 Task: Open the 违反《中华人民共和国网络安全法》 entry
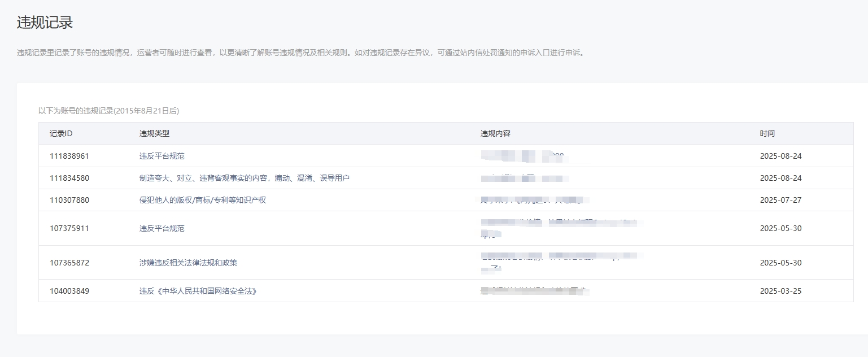[198, 291]
